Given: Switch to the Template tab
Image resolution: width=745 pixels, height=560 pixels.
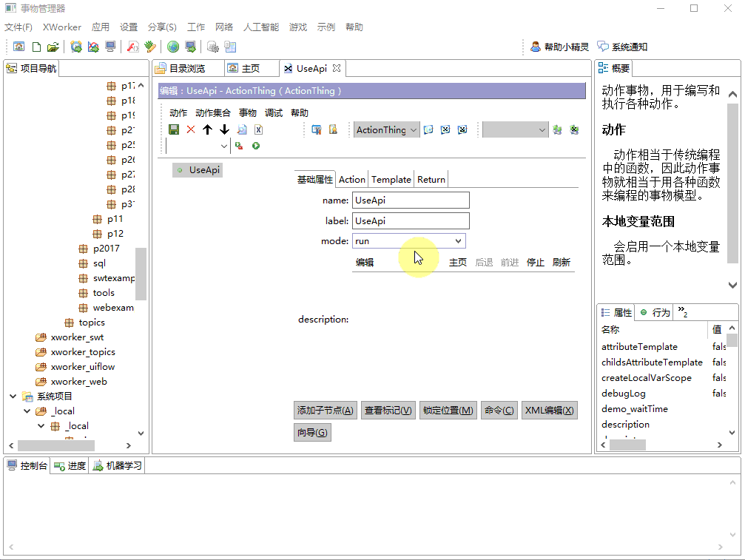Looking at the screenshot, I should [x=391, y=179].
